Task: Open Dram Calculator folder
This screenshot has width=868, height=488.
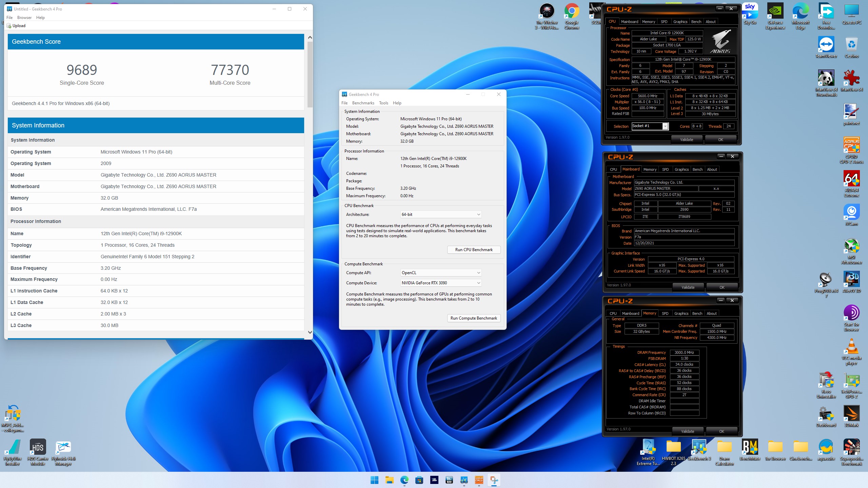Action: coord(725,452)
